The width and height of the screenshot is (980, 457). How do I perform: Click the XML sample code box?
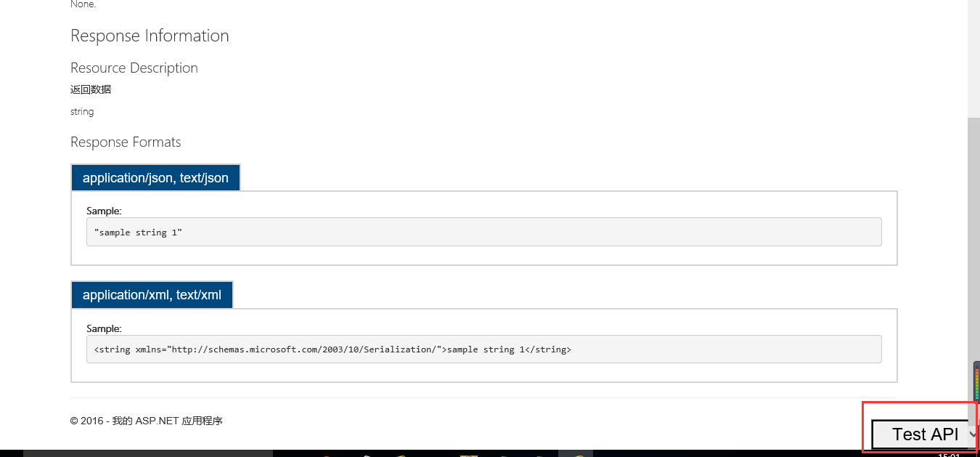[483, 349]
